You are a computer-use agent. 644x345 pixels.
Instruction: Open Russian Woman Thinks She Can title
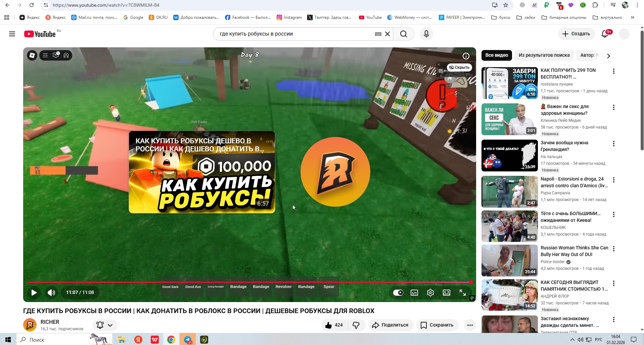(x=574, y=251)
